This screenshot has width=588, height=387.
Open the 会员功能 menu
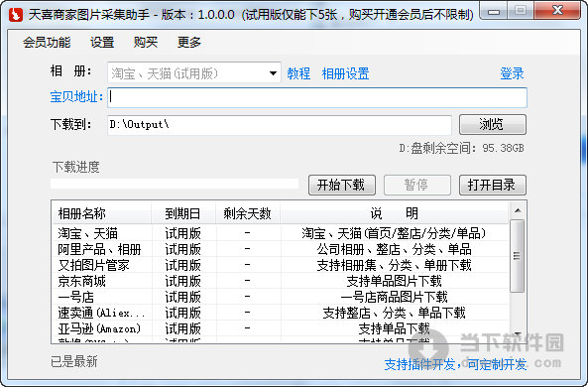tap(47, 42)
